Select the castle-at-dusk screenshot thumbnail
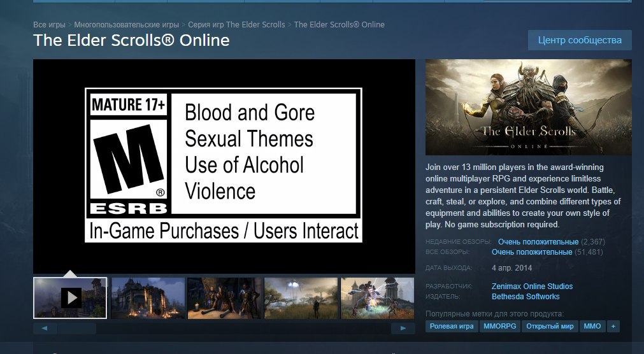 [148, 298]
